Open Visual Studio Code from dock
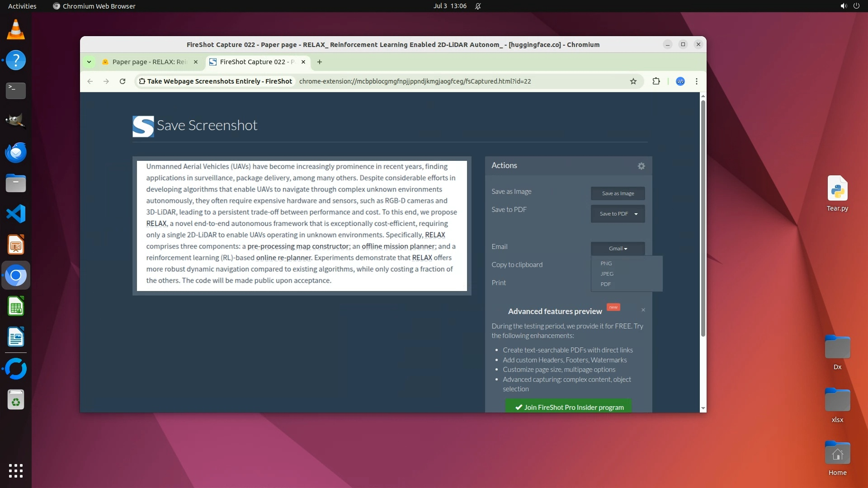The width and height of the screenshot is (868, 488). pos(16,214)
